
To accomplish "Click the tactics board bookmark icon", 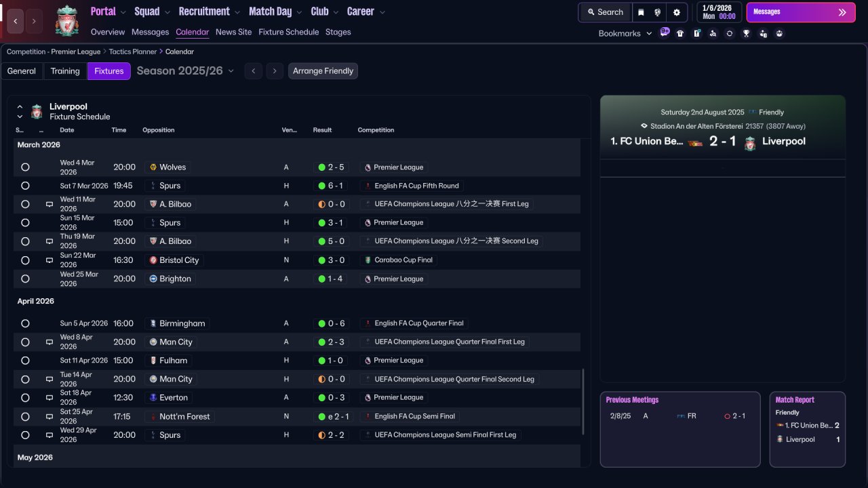I will coord(696,33).
